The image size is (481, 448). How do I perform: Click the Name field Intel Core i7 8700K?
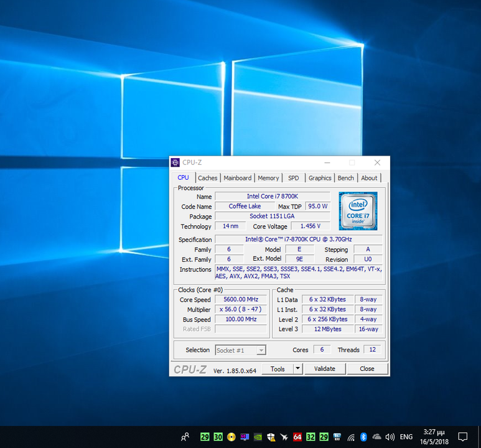click(x=273, y=197)
